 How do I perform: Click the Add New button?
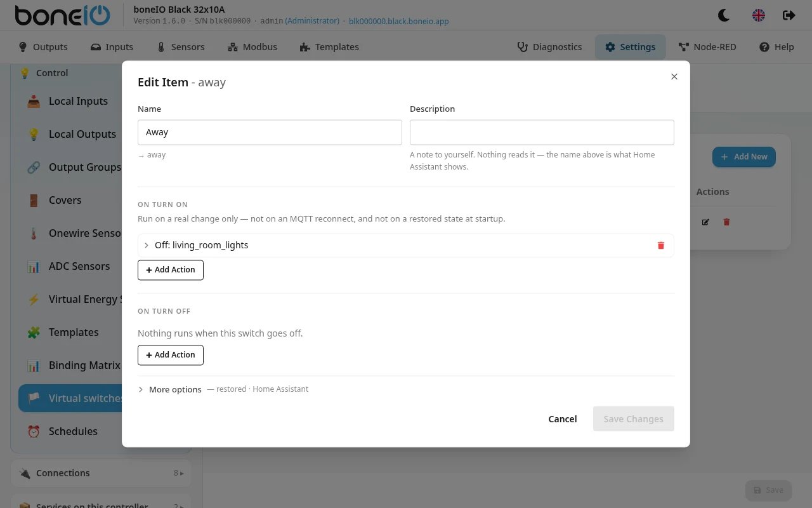pyautogui.click(x=744, y=157)
